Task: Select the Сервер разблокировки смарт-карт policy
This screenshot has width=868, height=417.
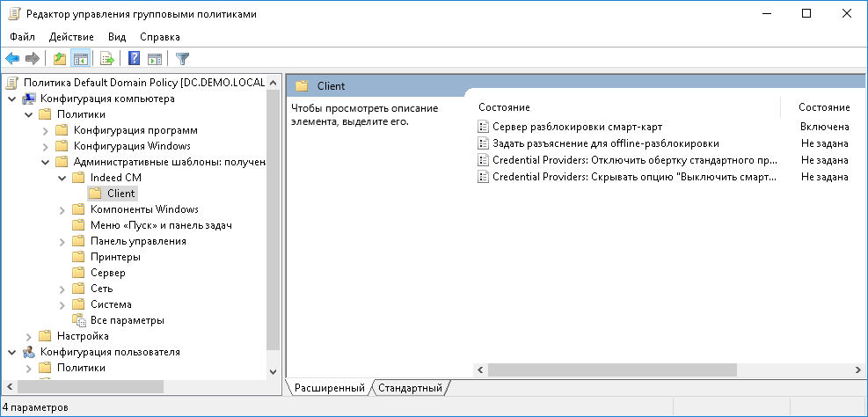Action: click(x=577, y=128)
